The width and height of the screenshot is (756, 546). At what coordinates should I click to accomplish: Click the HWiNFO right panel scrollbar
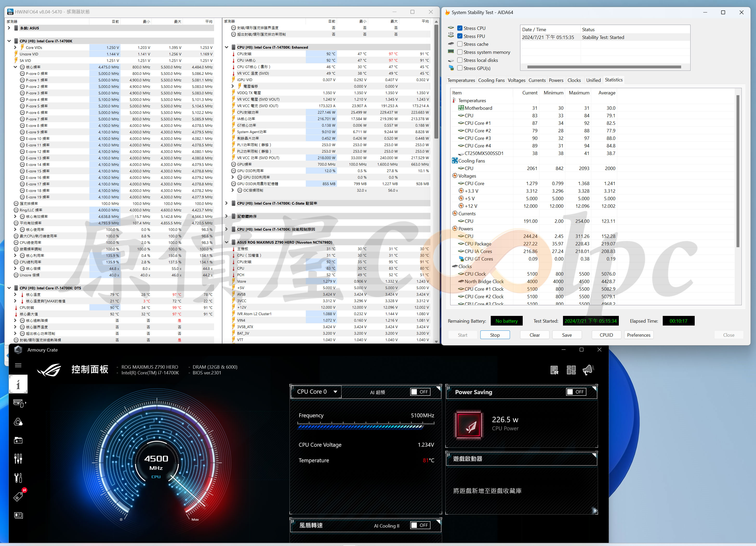pos(436,82)
